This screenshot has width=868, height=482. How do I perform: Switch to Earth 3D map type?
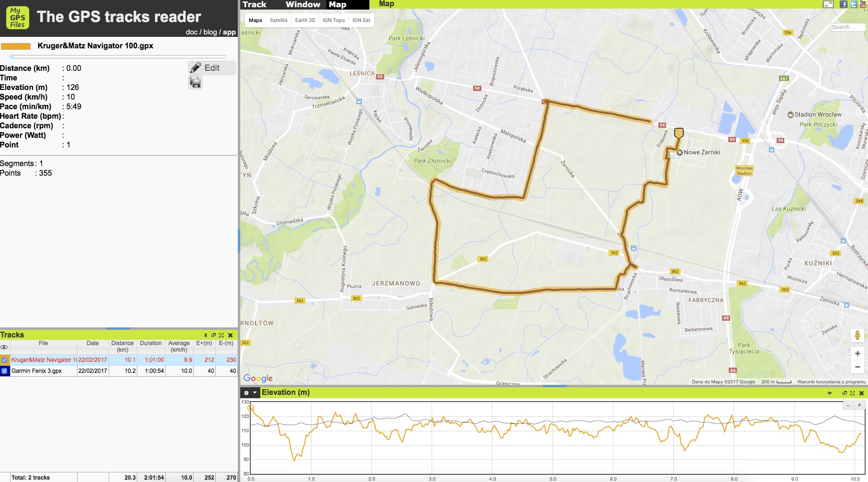pos(305,20)
